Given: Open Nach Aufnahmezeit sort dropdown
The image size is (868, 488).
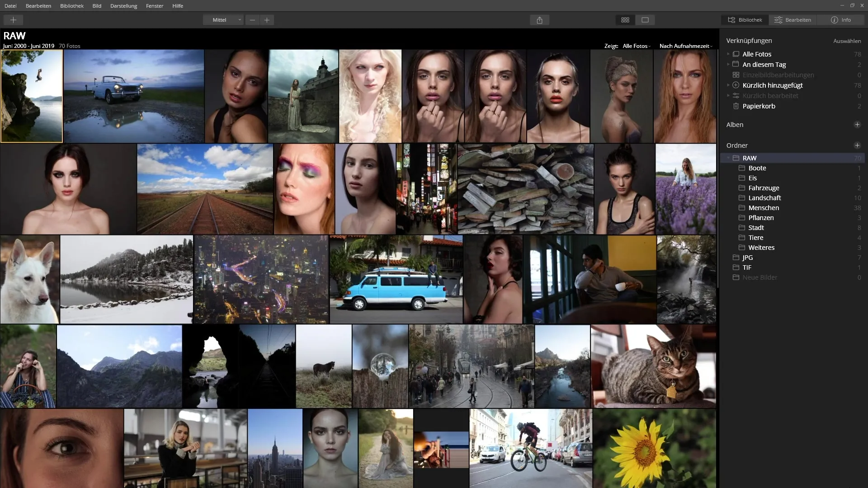Looking at the screenshot, I should click(685, 46).
